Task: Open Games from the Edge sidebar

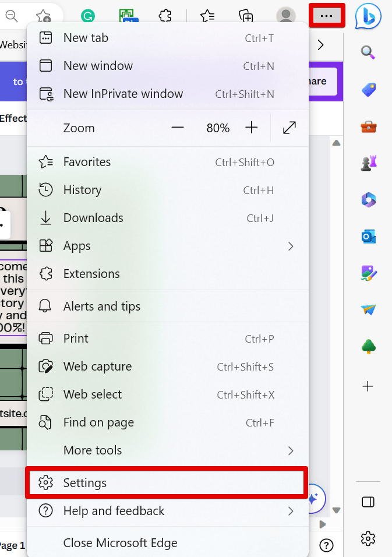Action: coord(368,163)
